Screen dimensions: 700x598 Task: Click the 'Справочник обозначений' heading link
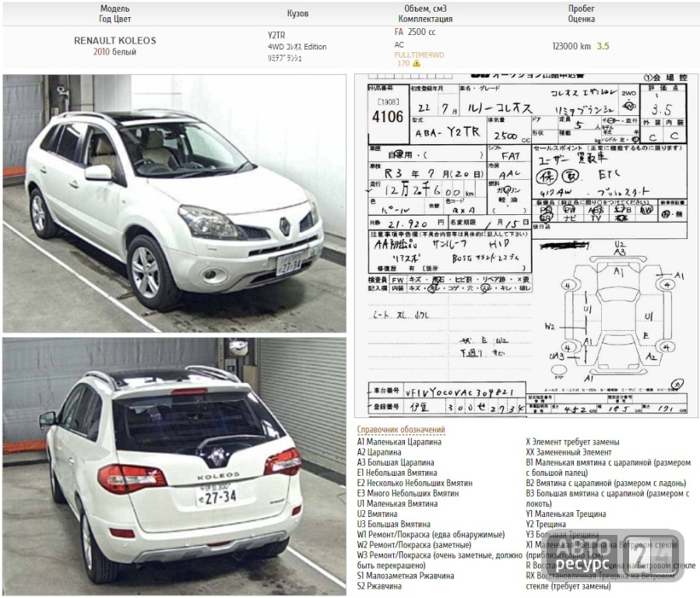(x=401, y=430)
